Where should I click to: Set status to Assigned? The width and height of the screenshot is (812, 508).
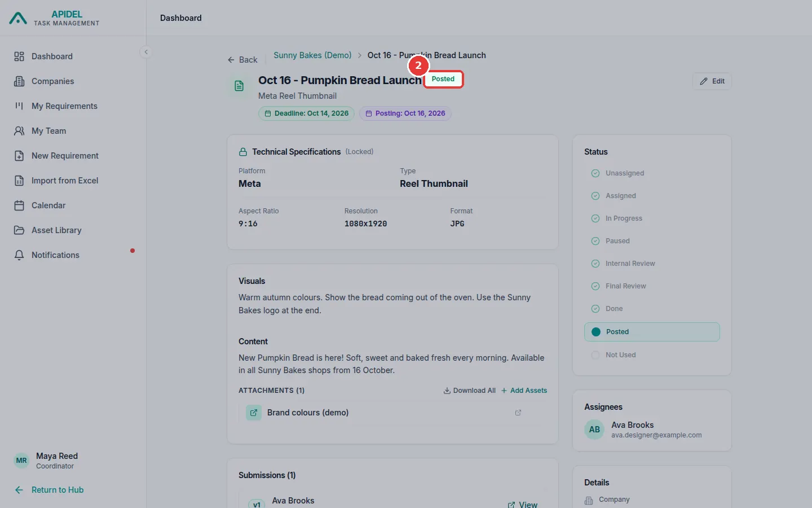[652, 196]
